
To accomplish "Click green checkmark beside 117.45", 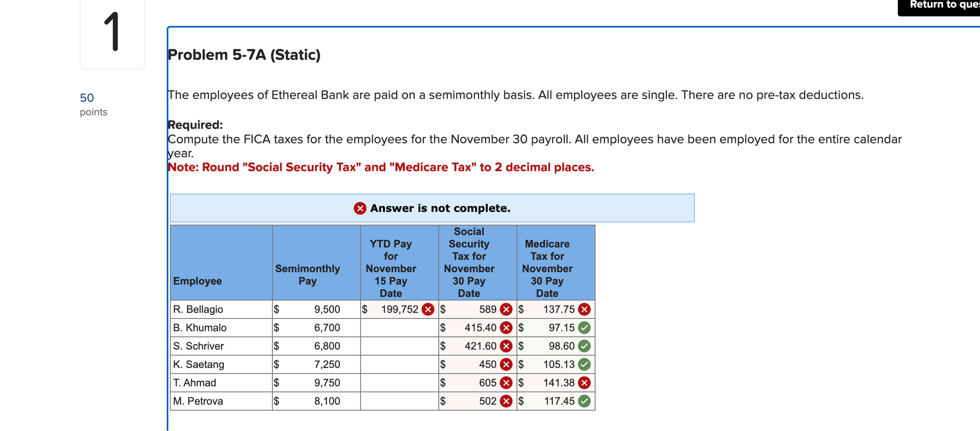I will (584, 401).
